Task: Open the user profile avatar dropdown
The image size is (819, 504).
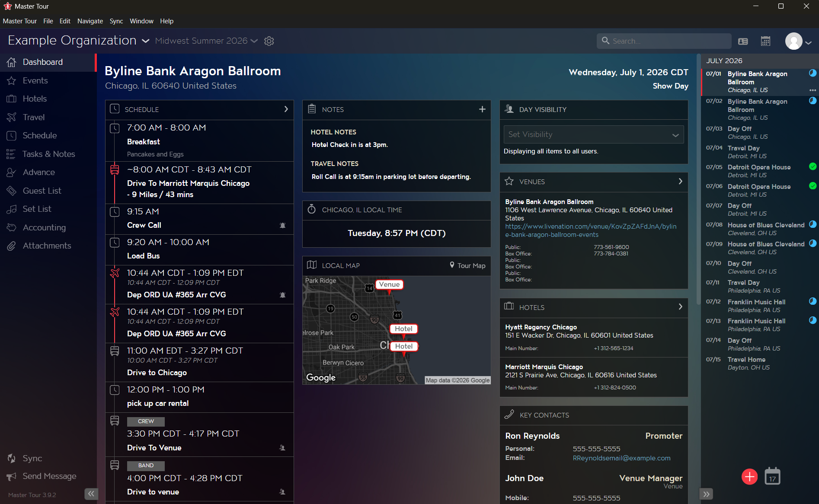Action: [798, 41]
